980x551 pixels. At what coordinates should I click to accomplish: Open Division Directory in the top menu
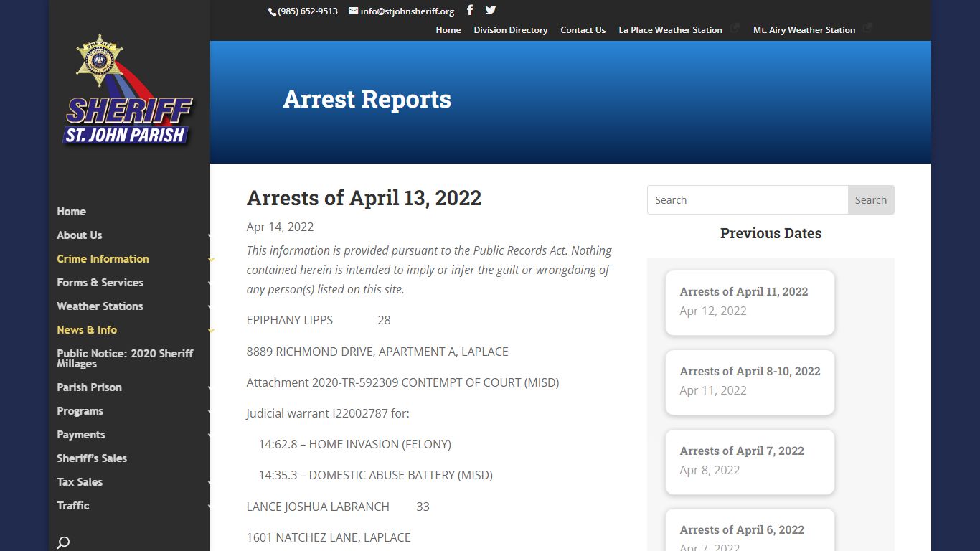click(x=511, y=30)
